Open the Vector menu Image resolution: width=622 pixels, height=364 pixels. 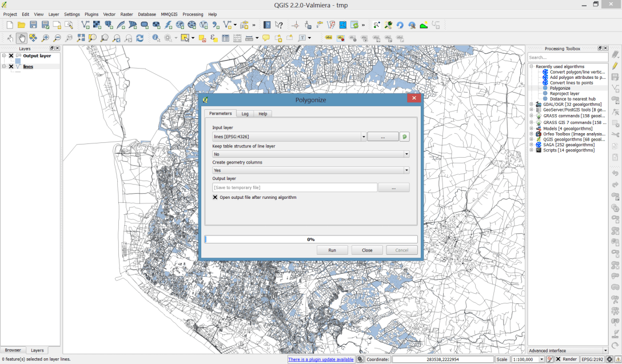point(109,14)
